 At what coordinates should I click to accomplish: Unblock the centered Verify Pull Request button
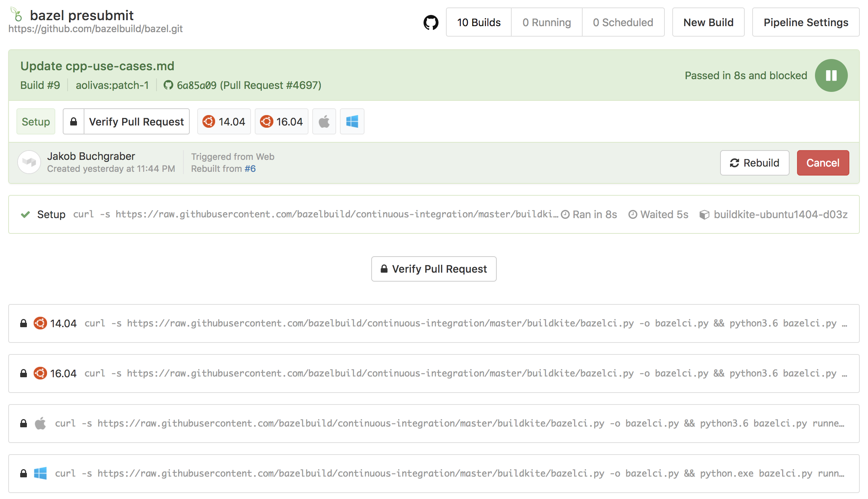point(434,269)
